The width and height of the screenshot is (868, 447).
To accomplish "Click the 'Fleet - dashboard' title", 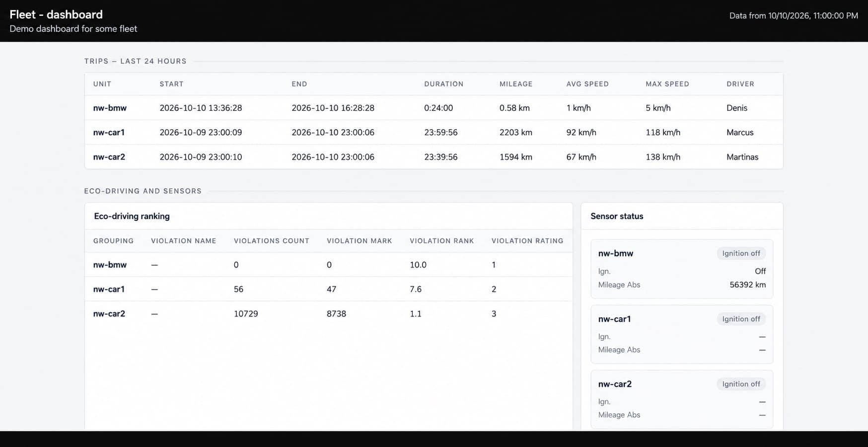I will [56, 14].
